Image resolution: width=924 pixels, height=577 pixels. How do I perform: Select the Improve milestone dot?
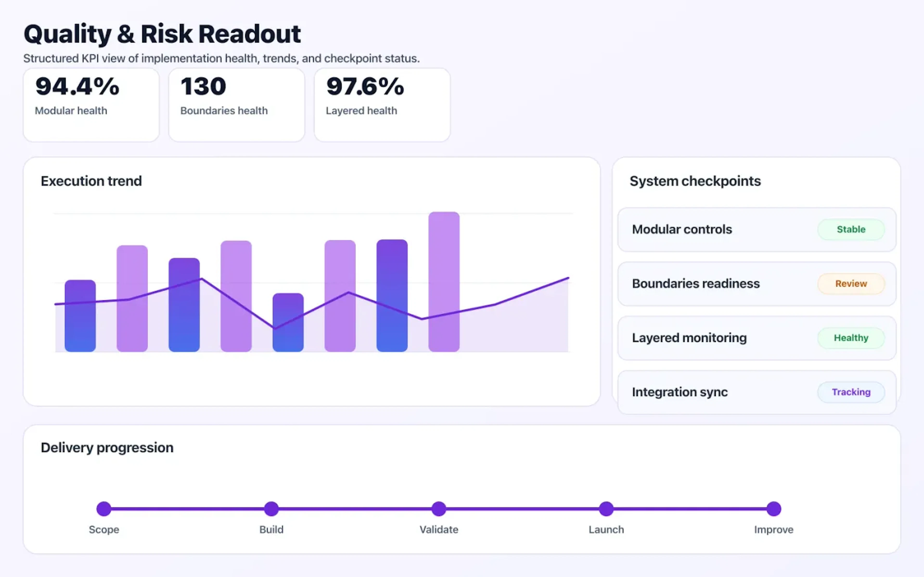click(774, 508)
